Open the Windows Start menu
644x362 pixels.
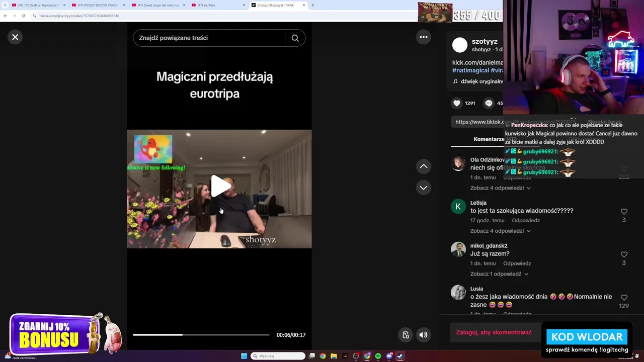244,356
